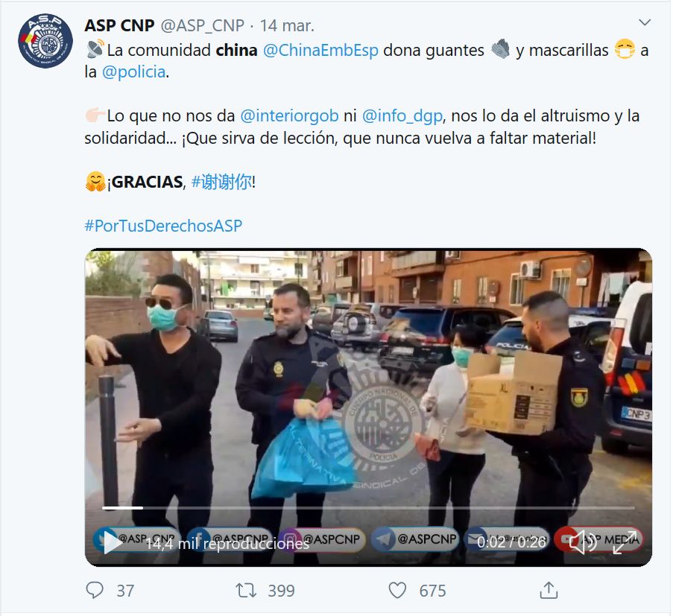
Task: Click the @ASP_CNP handle
Action: pyautogui.click(x=202, y=26)
